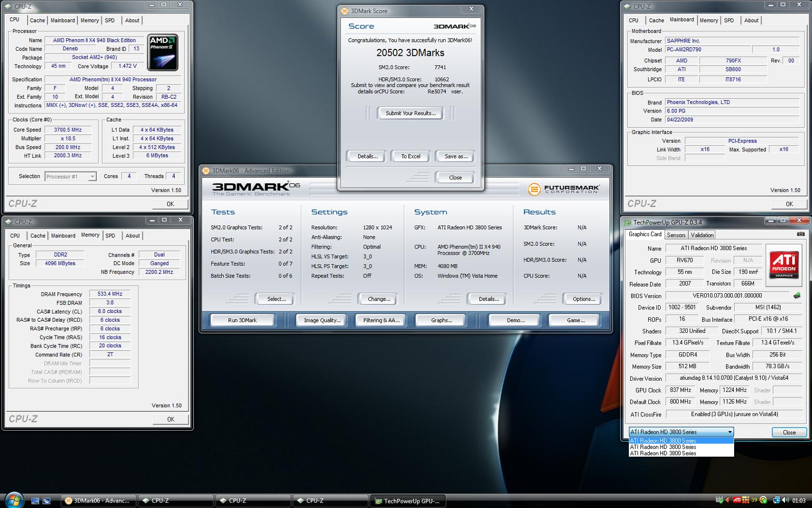
Task: Open Details in the 3DMark Score dialog
Action: point(367,156)
